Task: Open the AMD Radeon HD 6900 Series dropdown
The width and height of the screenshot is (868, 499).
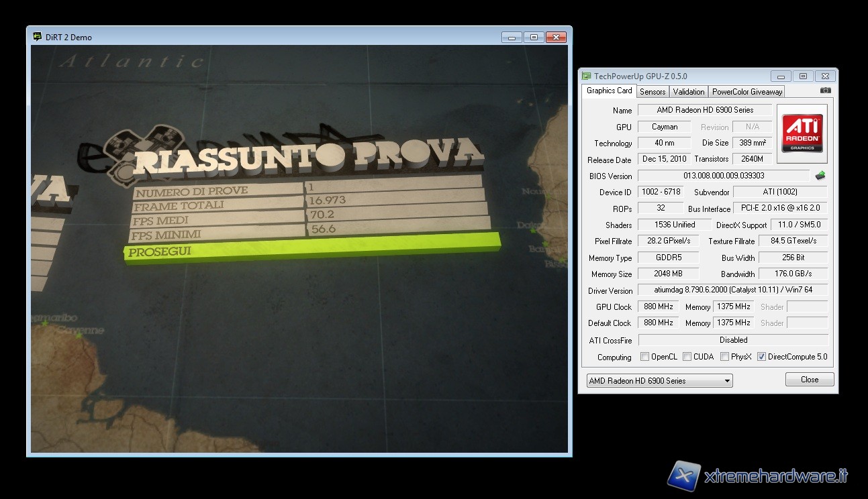Action: 659,381
